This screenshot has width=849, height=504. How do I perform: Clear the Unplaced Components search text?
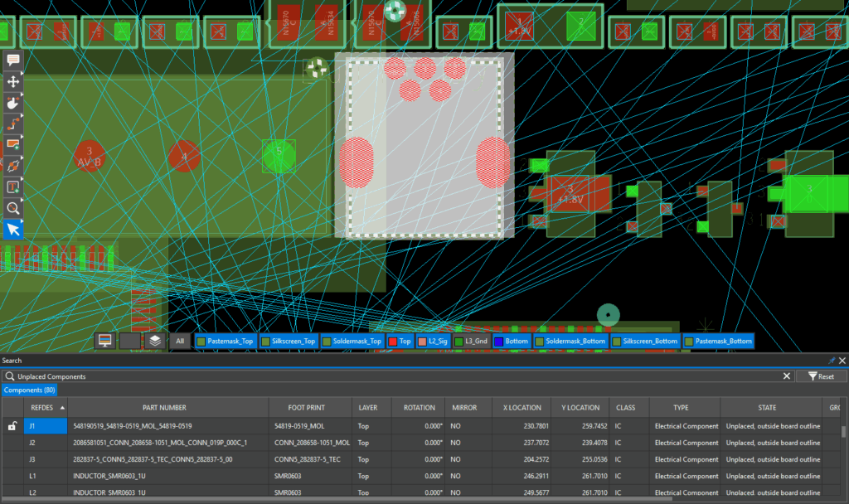786,376
